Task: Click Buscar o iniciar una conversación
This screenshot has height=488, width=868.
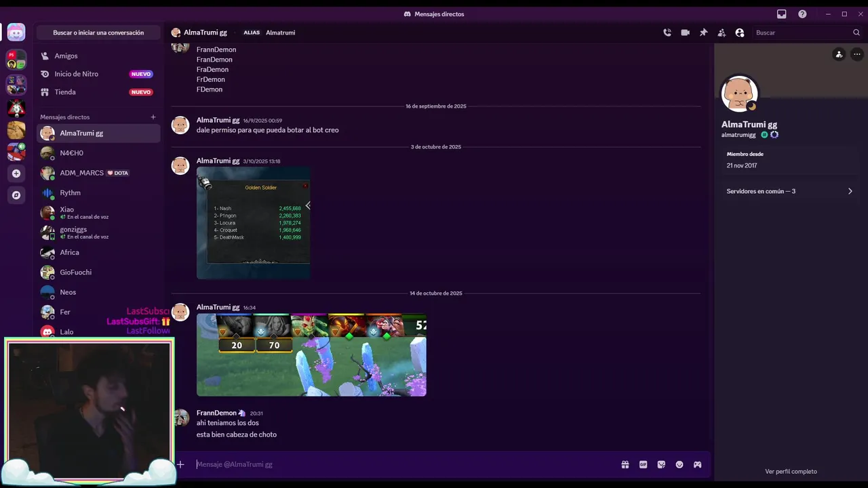Action: point(98,33)
